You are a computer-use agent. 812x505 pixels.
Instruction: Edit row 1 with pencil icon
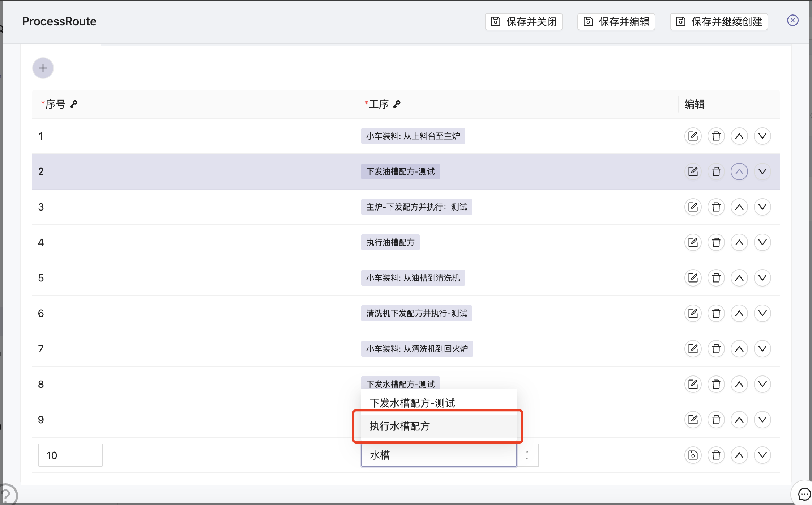click(x=693, y=136)
